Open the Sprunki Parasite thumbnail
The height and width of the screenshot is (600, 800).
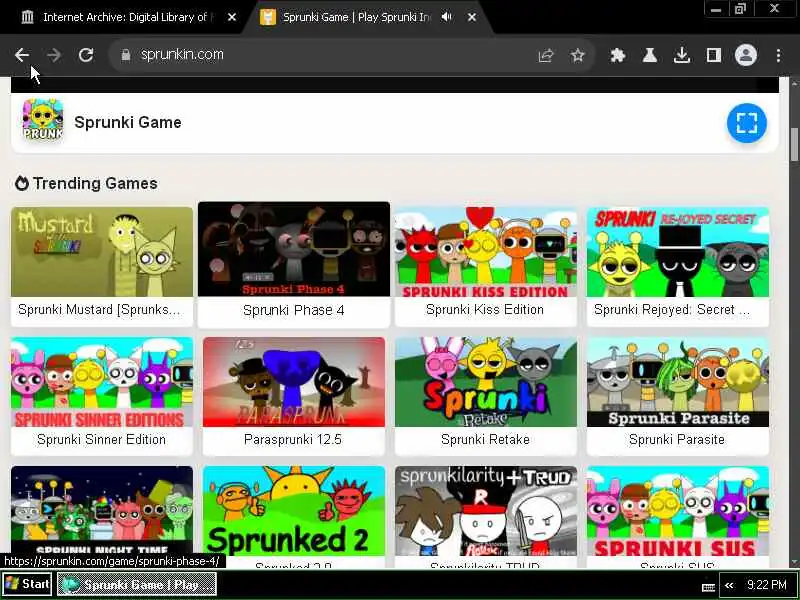tap(678, 382)
